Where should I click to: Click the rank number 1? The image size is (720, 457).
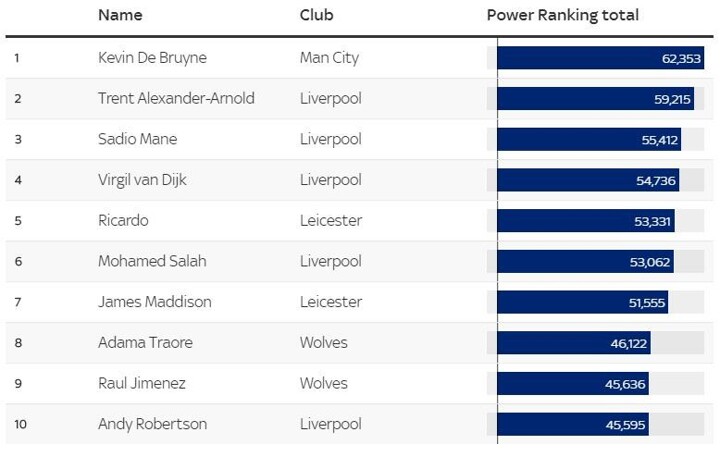(17, 58)
